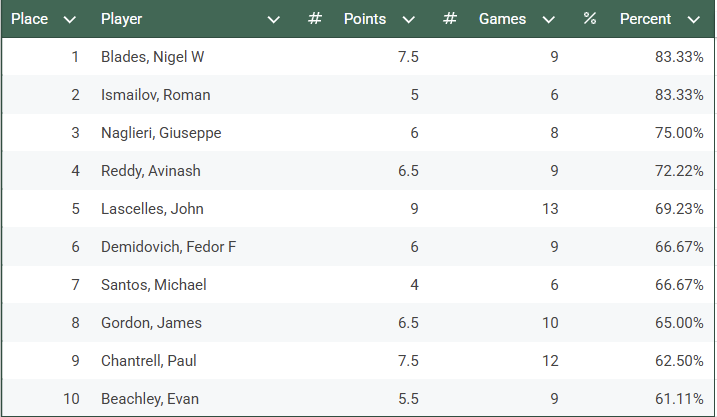
Task: Click the Place column header label
Action: (x=30, y=19)
